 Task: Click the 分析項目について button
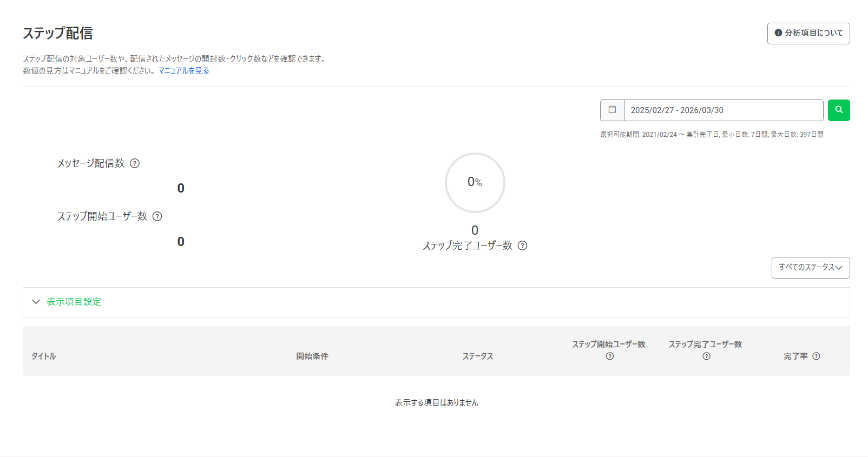808,33
